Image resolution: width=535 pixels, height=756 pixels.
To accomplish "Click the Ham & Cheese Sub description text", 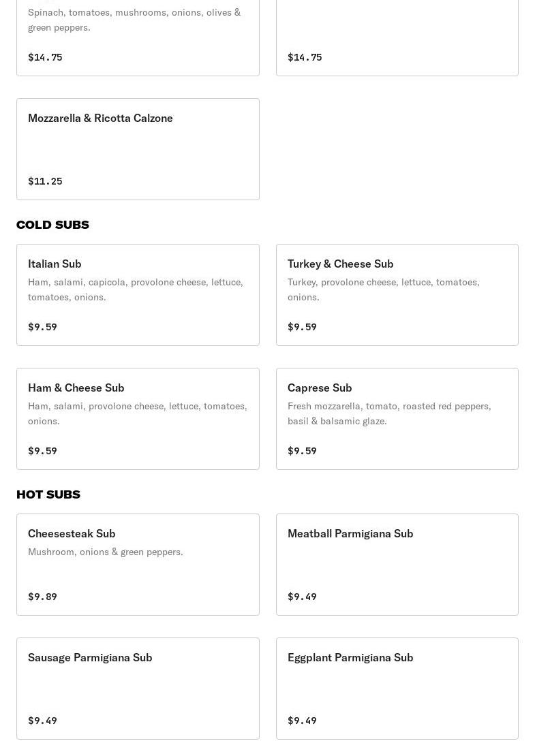I will pos(137,413).
